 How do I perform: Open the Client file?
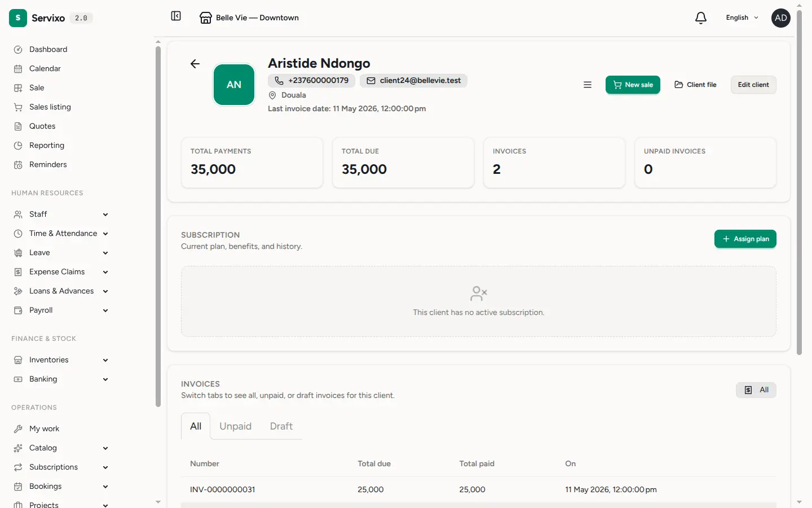tap(695, 85)
